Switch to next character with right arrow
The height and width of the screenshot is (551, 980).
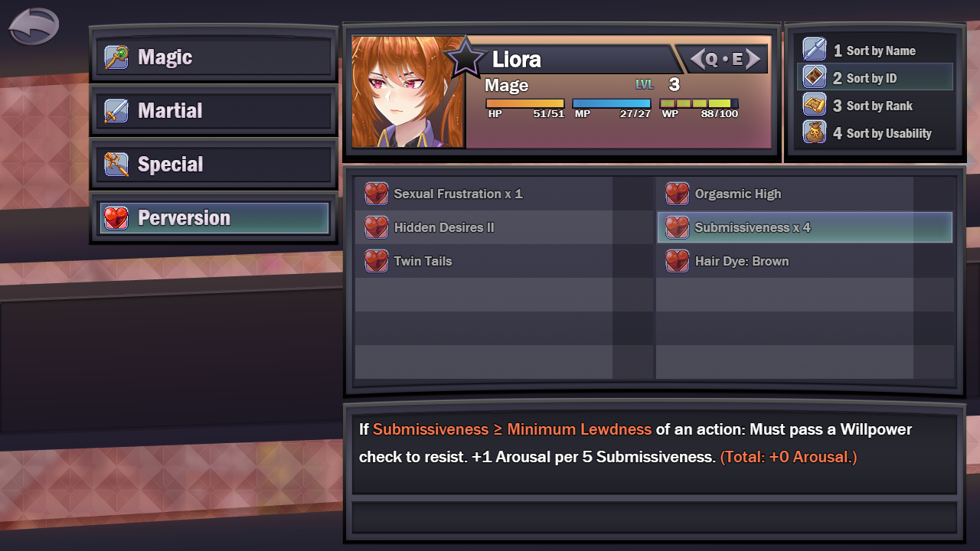coord(753,59)
